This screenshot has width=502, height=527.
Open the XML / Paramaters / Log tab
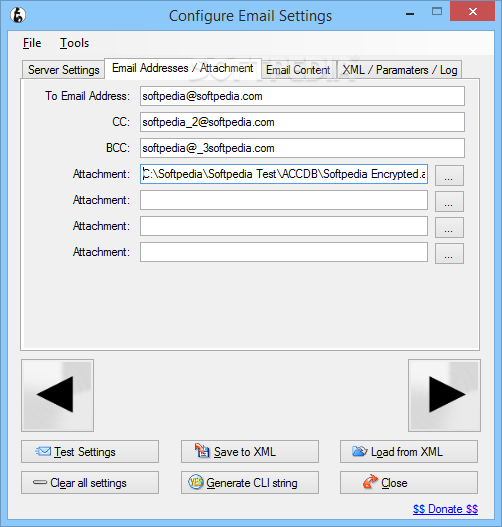pyautogui.click(x=400, y=70)
